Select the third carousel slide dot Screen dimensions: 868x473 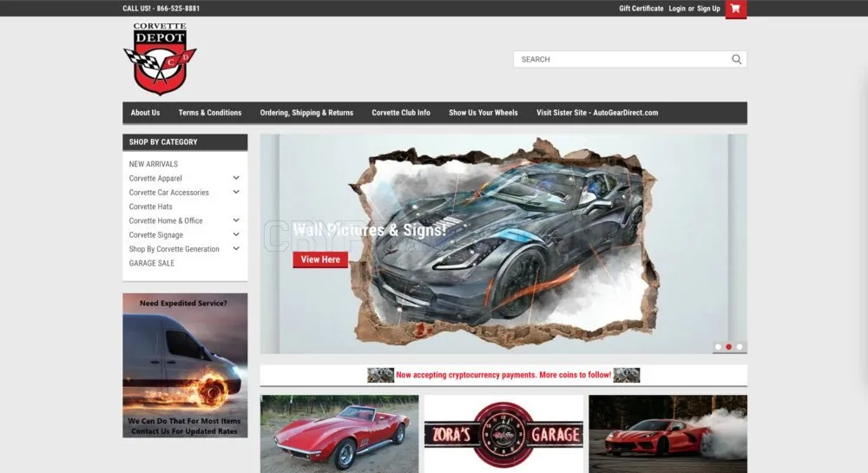point(740,347)
